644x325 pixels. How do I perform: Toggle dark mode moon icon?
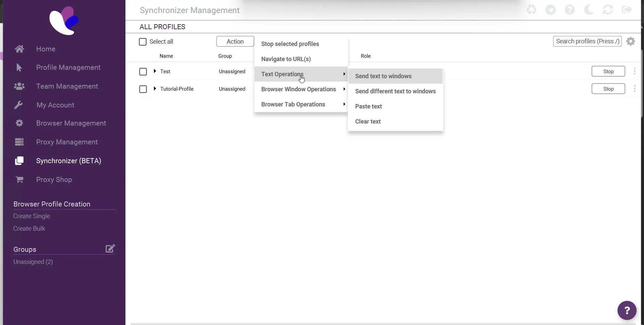tap(589, 9)
